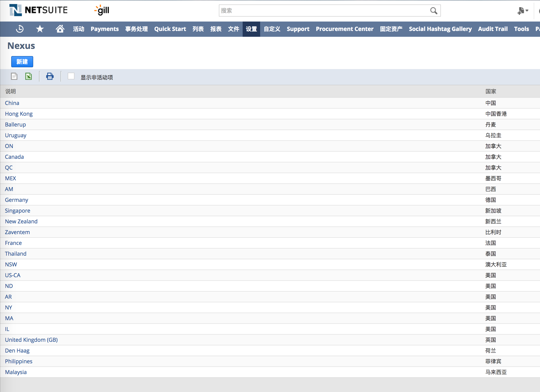Click the search magnifier icon

433,11
